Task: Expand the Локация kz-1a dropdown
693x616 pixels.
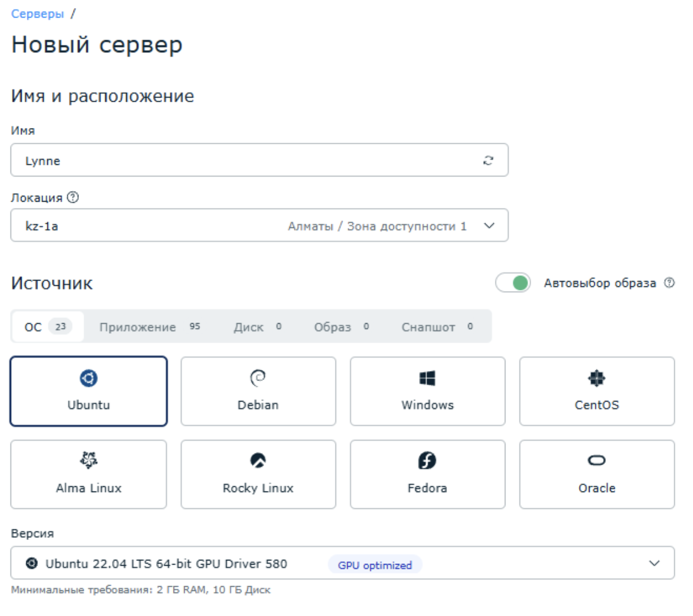Action: pos(259,226)
